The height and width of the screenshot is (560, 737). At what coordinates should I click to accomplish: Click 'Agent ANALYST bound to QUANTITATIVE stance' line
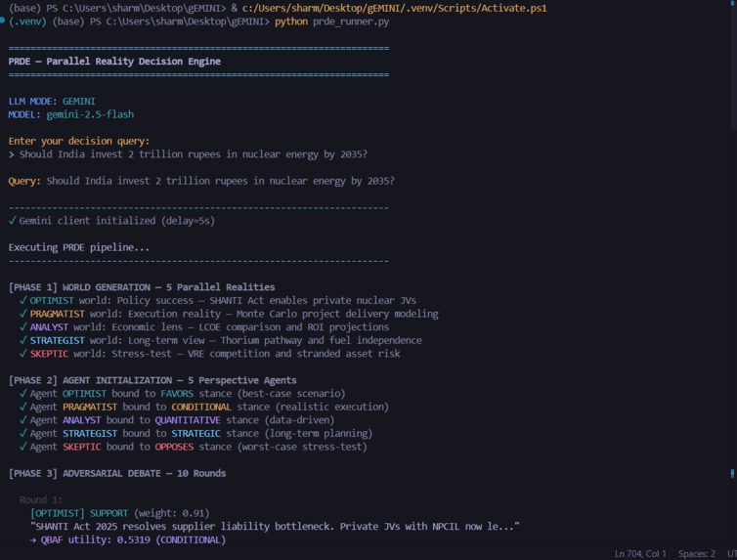point(177,420)
